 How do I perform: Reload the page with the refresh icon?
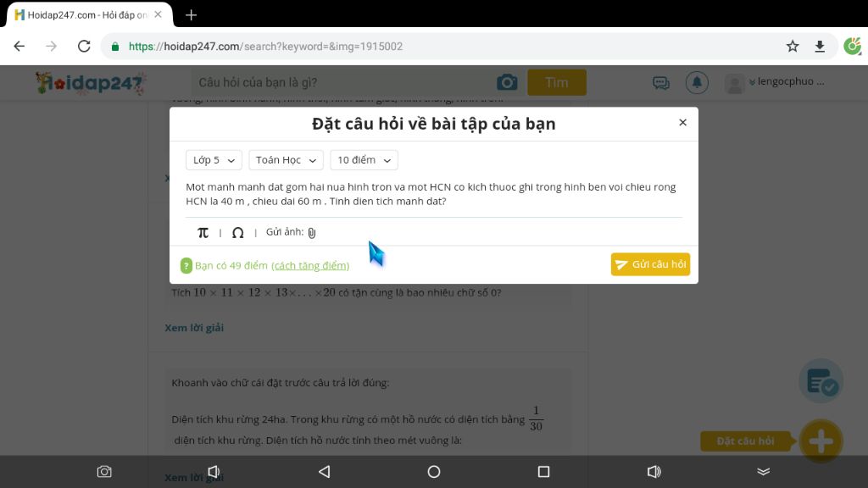click(84, 47)
